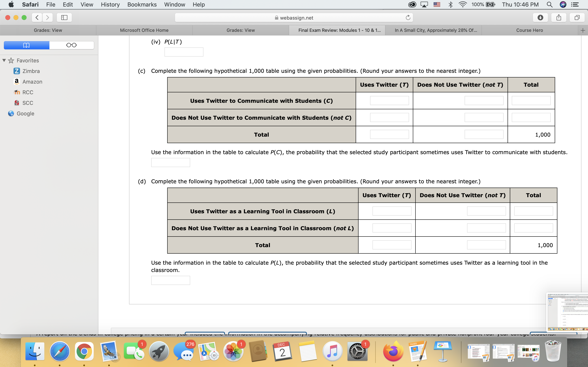
Task: Go back with the back arrow
Action: (37, 18)
